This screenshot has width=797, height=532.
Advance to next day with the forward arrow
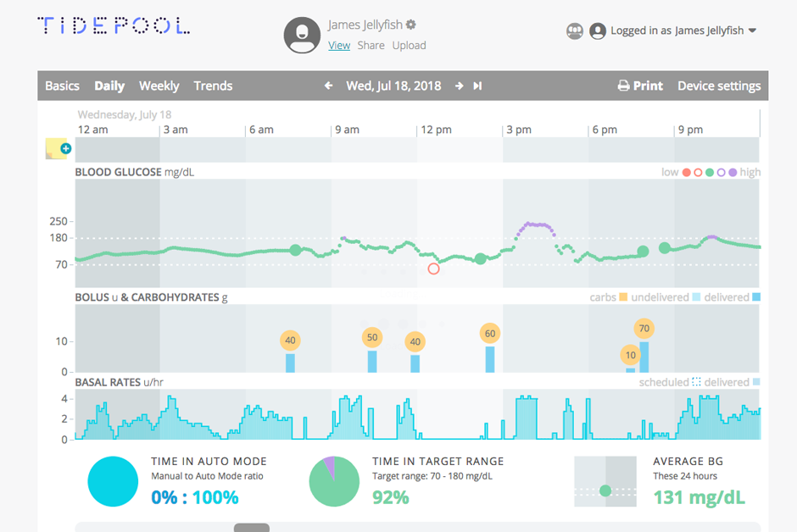pyautogui.click(x=458, y=86)
